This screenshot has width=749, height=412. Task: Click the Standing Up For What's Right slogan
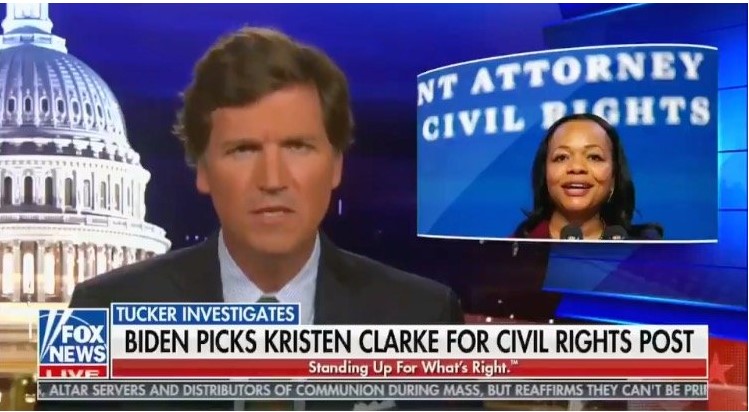tap(414, 368)
